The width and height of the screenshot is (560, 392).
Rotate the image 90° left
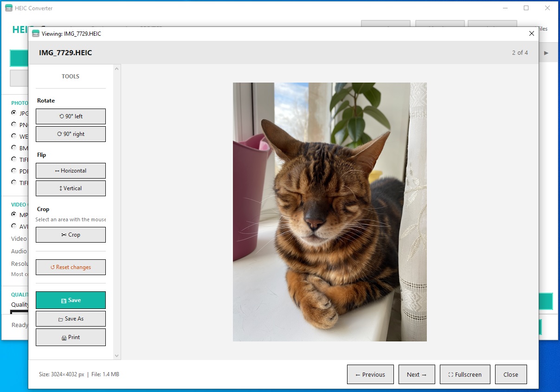(71, 116)
